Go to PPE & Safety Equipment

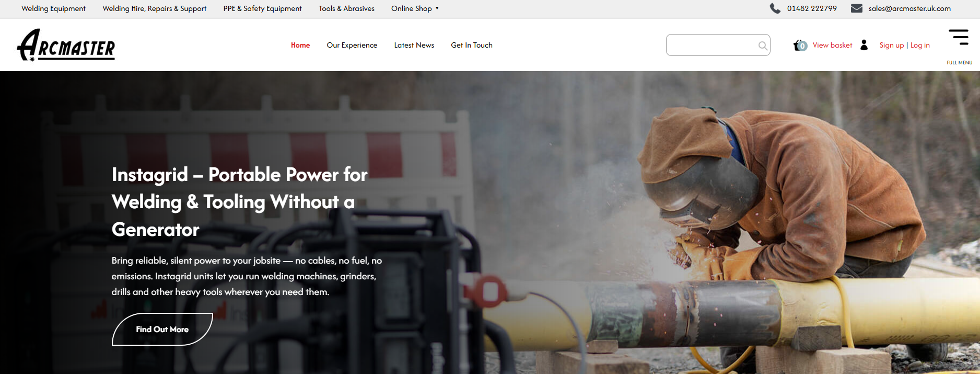pyautogui.click(x=262, y=8)
